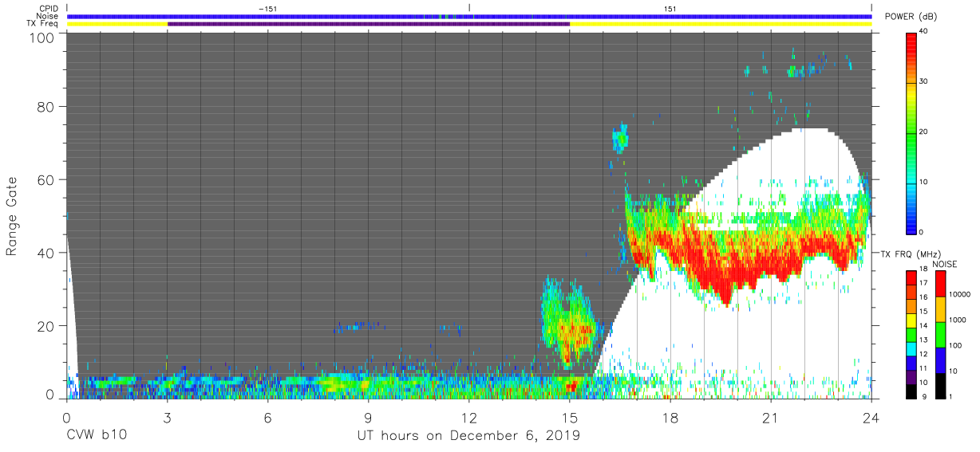The height and width of the screenshot is (452, 980).
Task: Select the 12 tick on UT hours axis
Action: coord(468,417)
